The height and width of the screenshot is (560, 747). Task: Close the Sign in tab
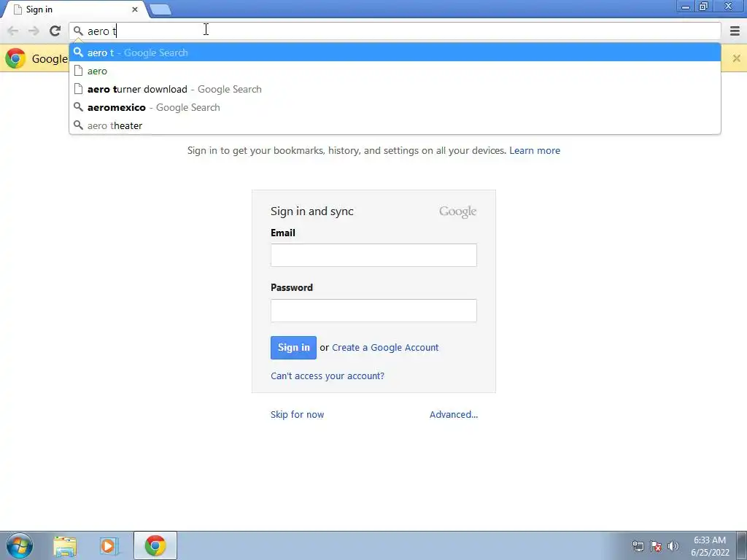[x=135, y=9]
